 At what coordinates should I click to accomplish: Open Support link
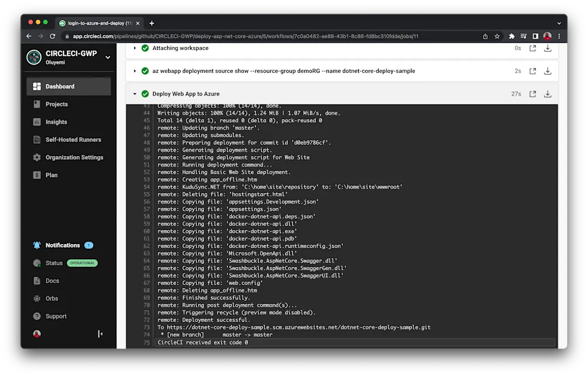56,316
